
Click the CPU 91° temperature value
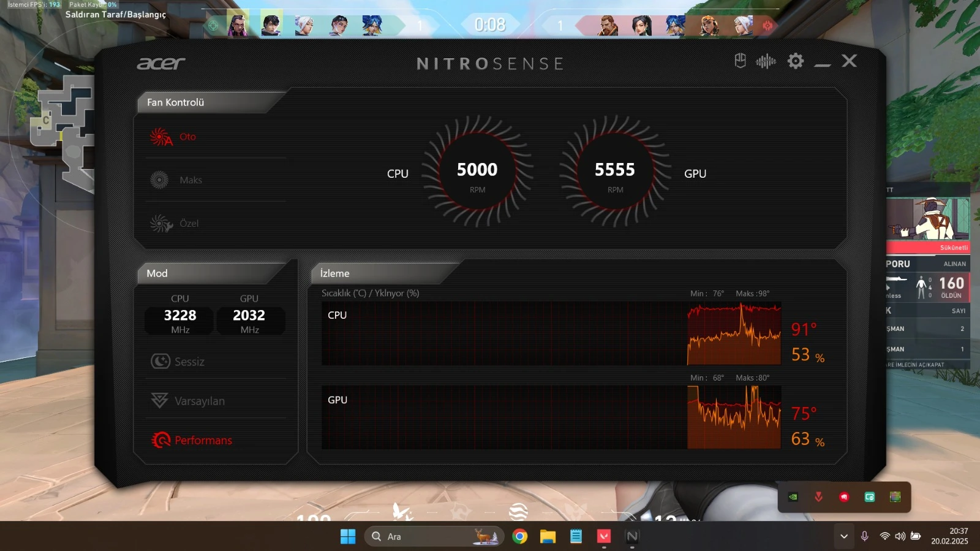(x=804, y=329)
